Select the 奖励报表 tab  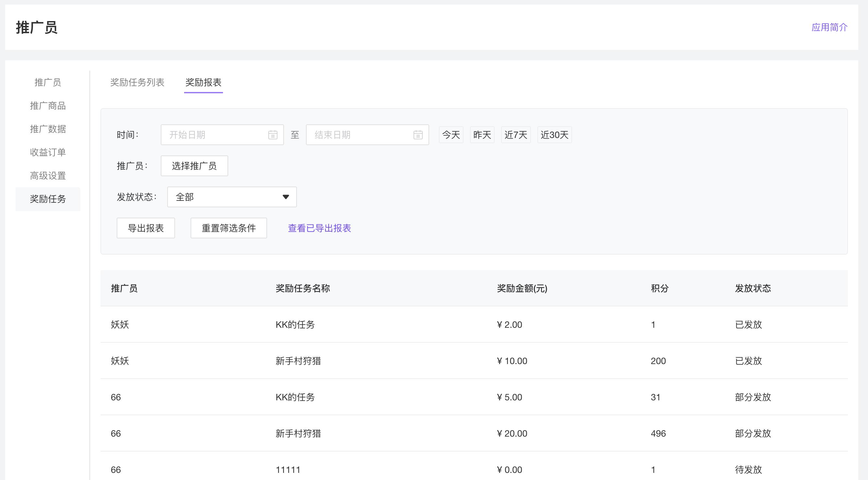pos(203,82)
